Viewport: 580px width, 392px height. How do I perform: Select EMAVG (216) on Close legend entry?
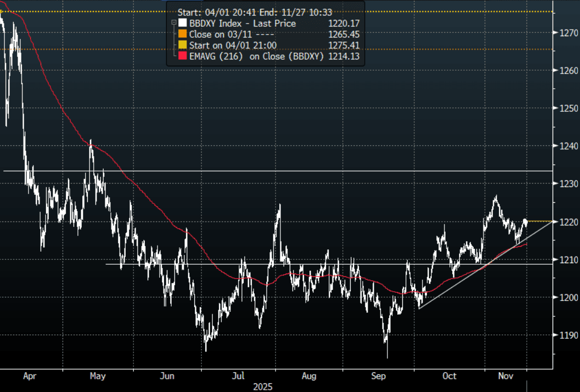pyautogui.click(x=257, y=56)
